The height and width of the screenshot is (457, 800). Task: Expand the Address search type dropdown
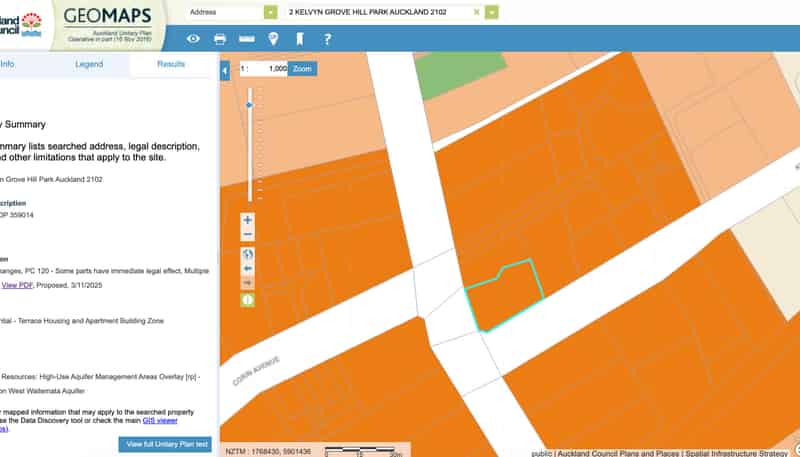click(x=271, y=12)
